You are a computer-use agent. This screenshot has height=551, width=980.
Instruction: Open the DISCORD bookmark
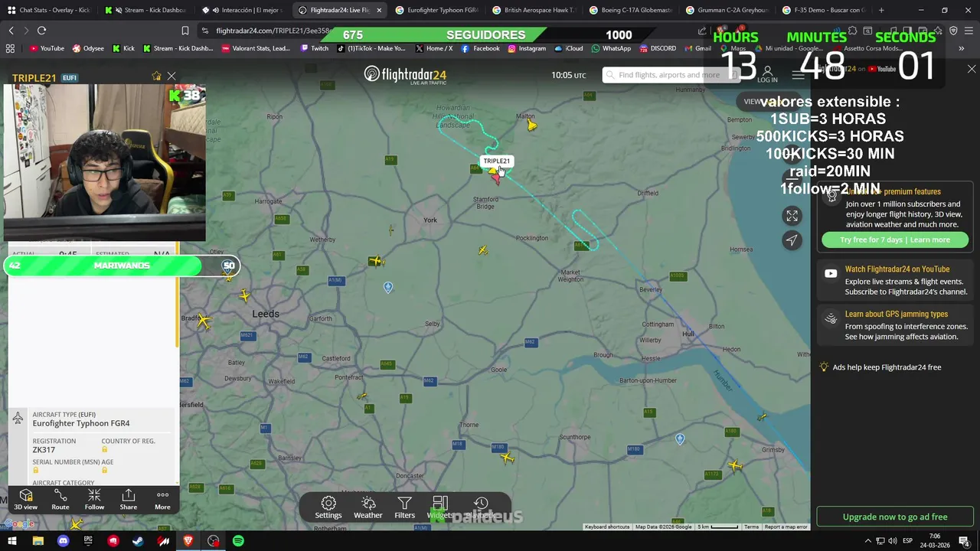coord(658,48)
